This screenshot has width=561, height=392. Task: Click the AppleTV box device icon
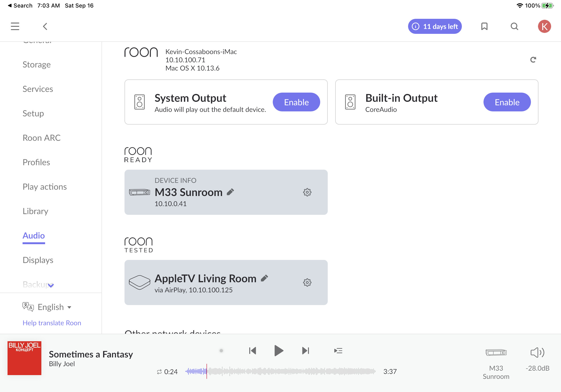point(140,282)
